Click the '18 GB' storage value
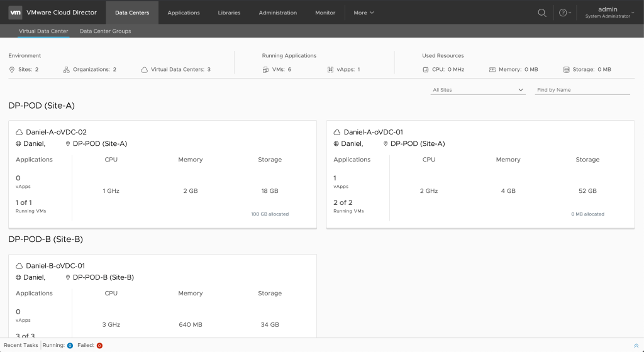Image resolution: width=644 pixels, height=352 pixels. (270, 191)
